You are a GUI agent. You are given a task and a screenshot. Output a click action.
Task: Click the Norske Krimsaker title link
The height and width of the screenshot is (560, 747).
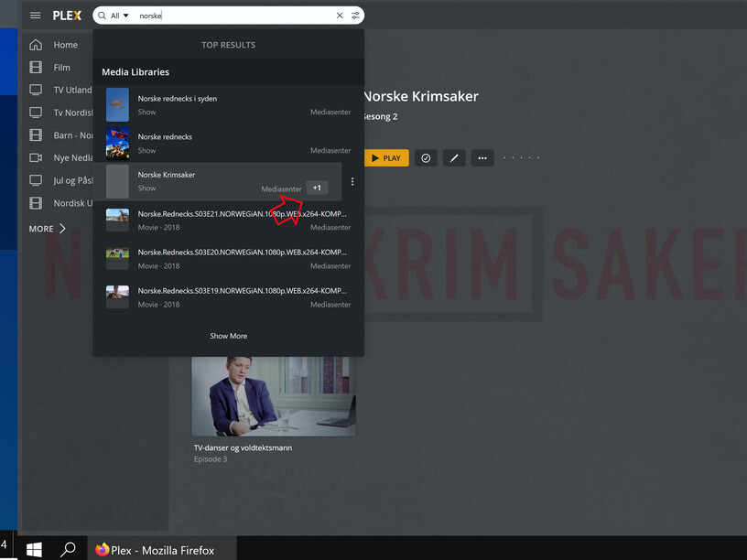pyautogui.click(x=421, y=96)
